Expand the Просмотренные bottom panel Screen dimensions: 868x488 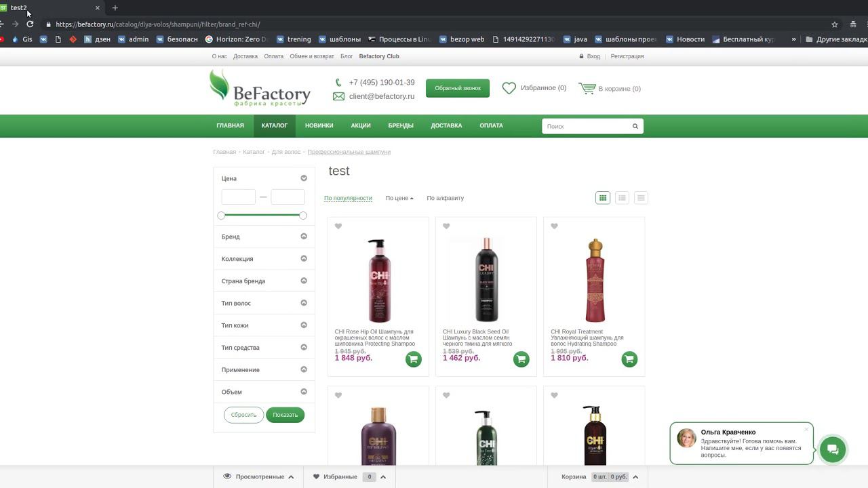click(x=291, y=477)
